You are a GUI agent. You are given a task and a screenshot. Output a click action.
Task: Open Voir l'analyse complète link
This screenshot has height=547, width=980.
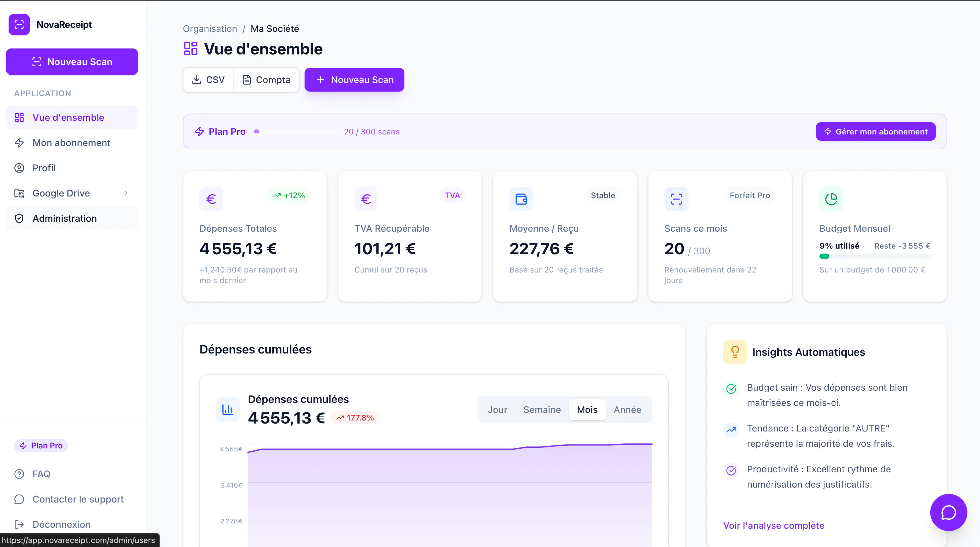[x=773, y=526]
